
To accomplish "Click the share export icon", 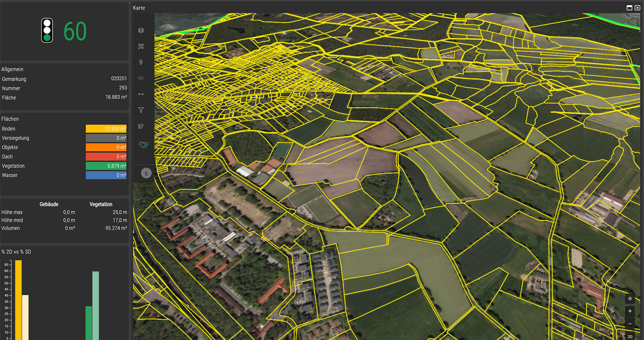I will coord(141,126).
